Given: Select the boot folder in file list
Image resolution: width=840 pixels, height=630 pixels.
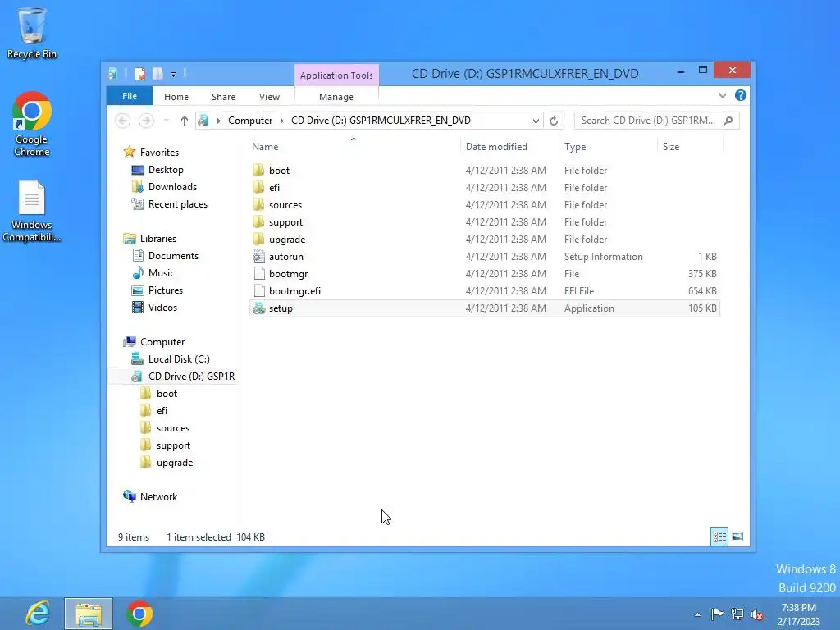Looking at the screenshot, I should [485, 171].
